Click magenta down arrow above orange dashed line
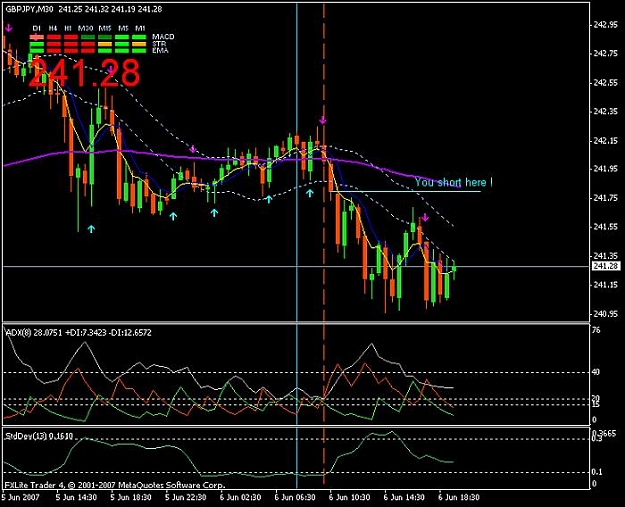This screenshot has height=507, width=625. pos(322,120)
